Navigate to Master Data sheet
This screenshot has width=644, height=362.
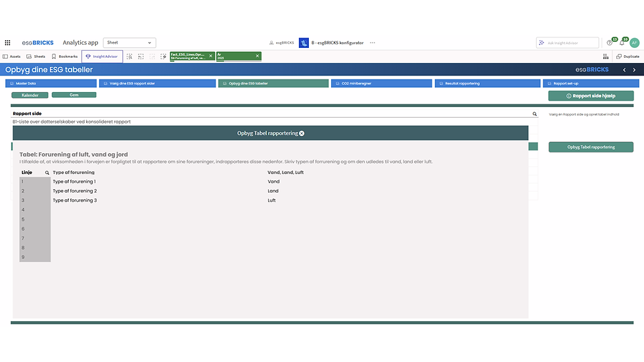point(51,83)
